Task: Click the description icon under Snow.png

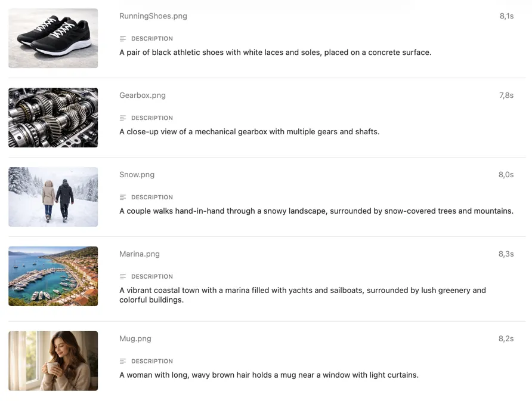Action: click(123, 198)
